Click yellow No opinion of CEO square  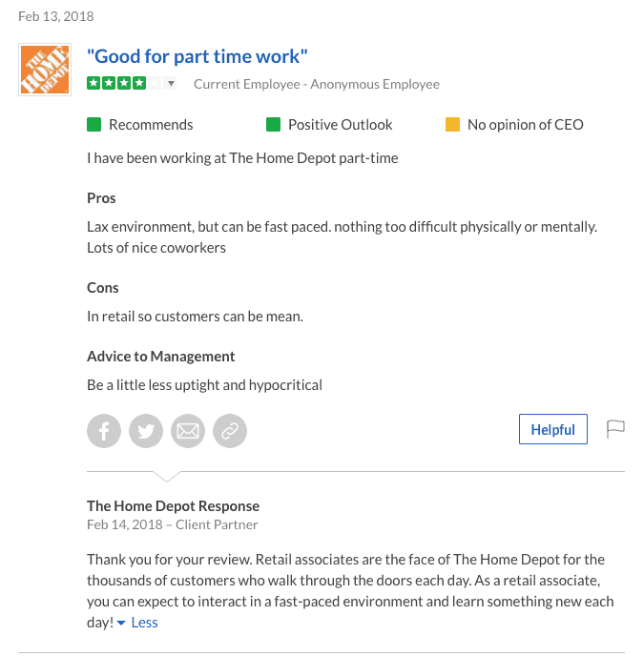(452, 125)
